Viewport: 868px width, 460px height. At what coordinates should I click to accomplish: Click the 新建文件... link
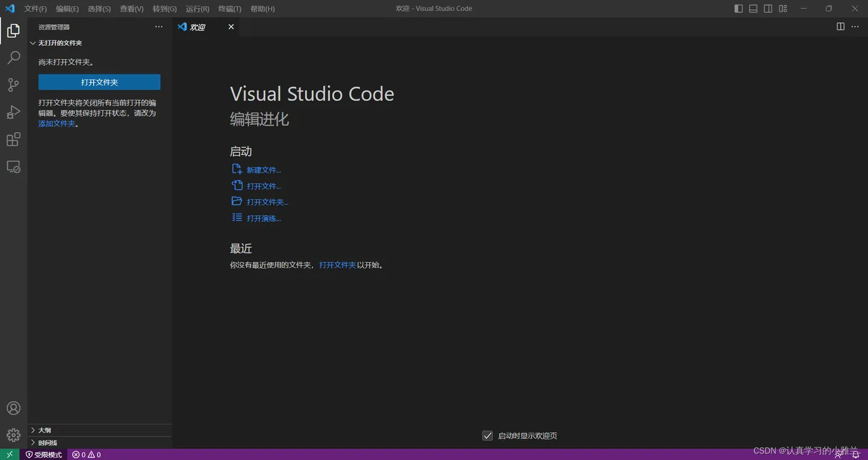[x=263, y=170]
